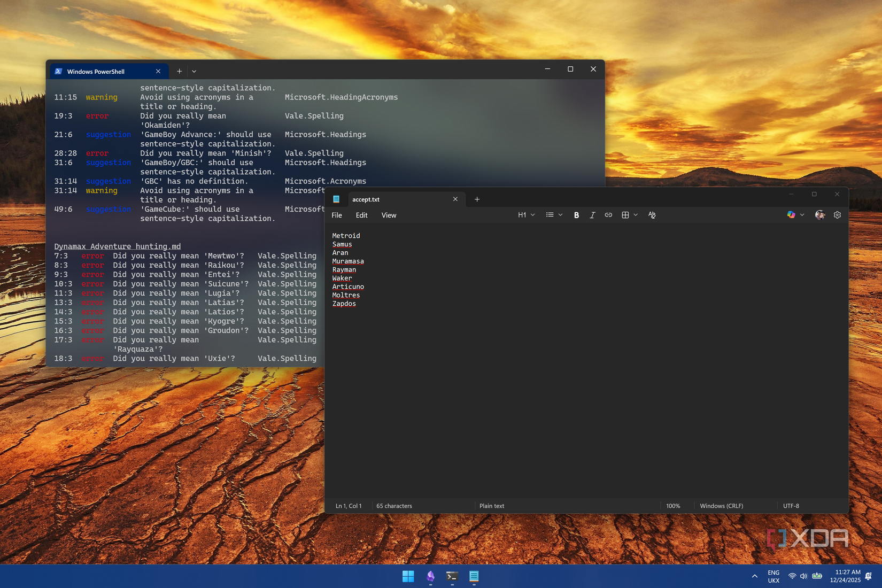Click the Ln 1, Col 1 status indicator

pyautogui.click(x=349, y=506)
